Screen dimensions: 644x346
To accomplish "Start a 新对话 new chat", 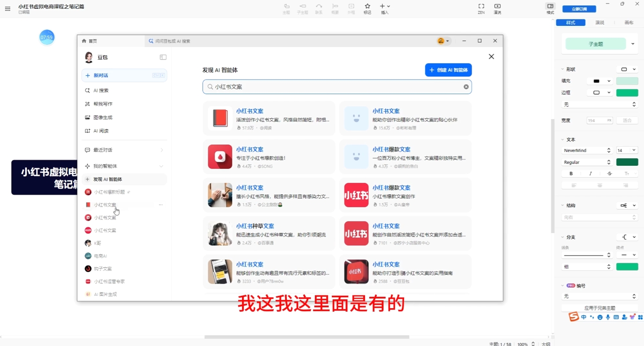I will point(124,75).
